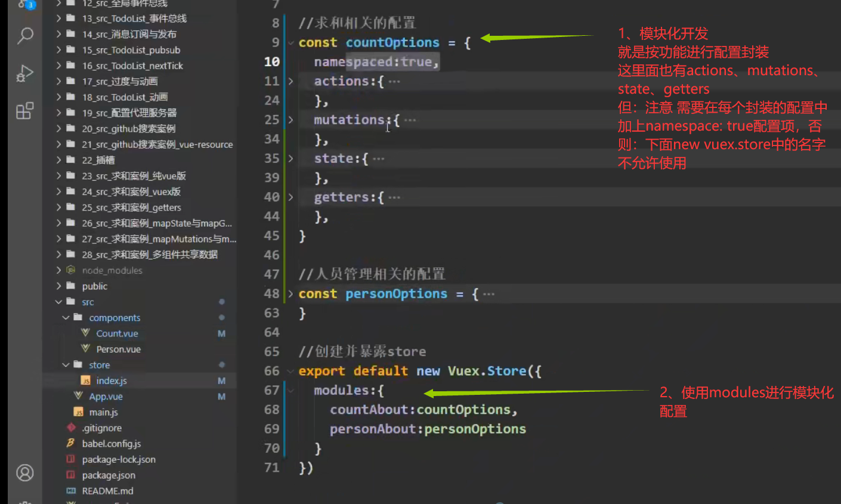Open the Extensions view
841x504 pixels.
pyautogui.click(x=25, y=111)
